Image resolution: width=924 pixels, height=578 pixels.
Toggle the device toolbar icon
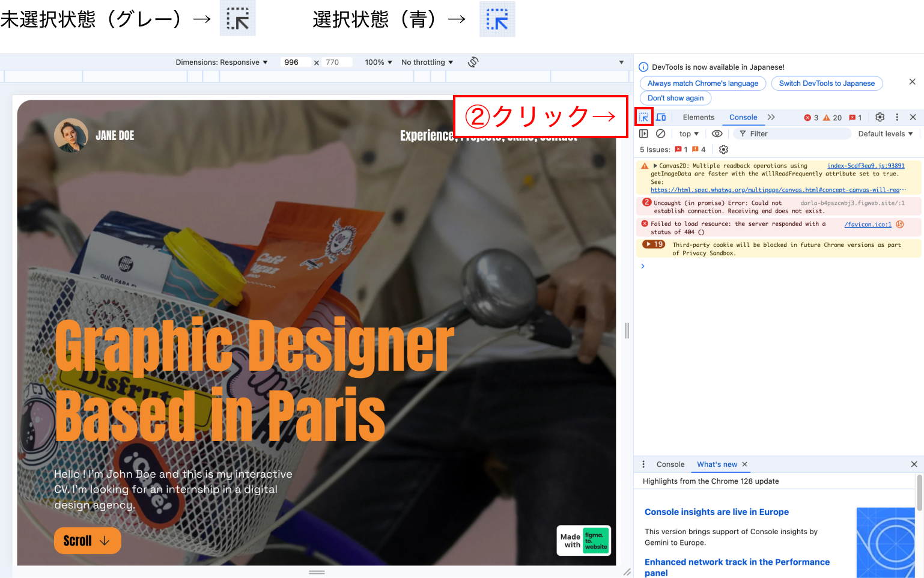pyautogui.click(x=661, y=117)
